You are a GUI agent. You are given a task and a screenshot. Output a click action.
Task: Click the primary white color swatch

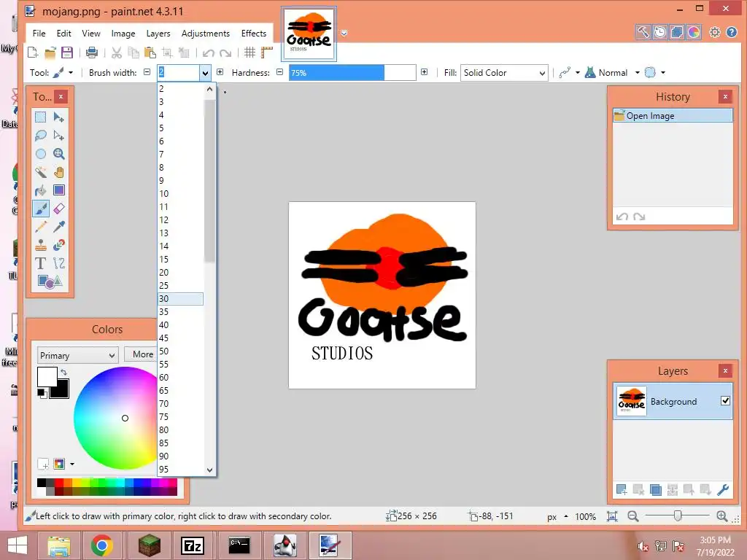[x=47, y=377]
